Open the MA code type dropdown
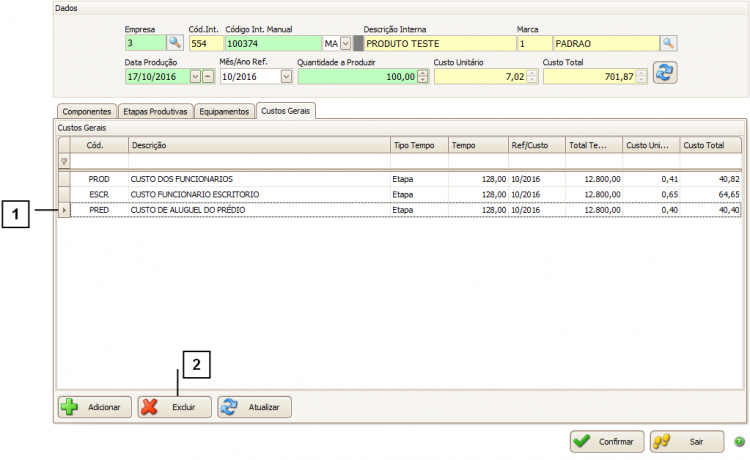 pyautogui.click(x=345, y=43)
